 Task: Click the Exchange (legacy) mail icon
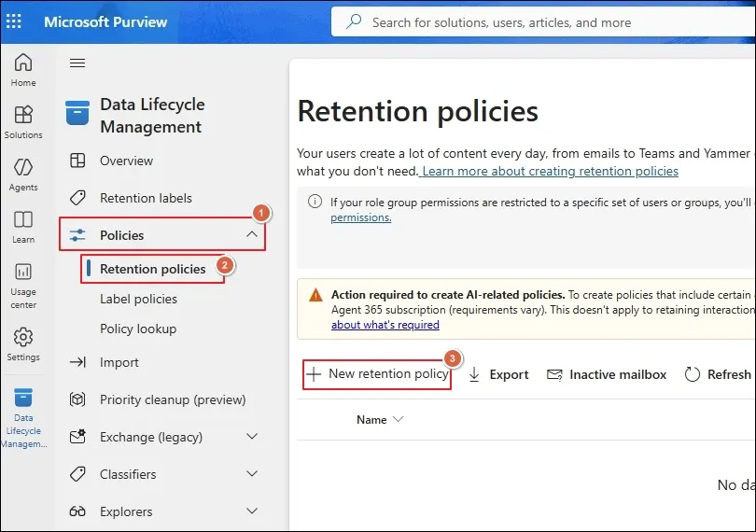pos(77,437)
